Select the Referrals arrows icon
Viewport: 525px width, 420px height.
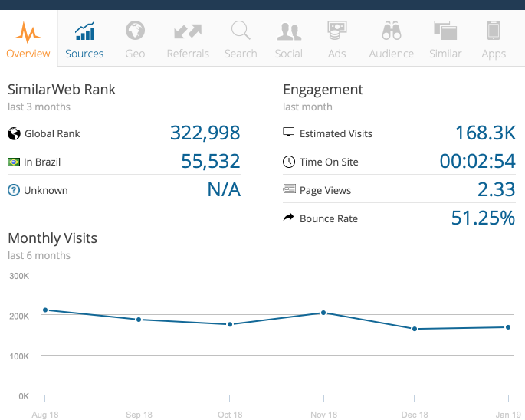coord(188,31)
